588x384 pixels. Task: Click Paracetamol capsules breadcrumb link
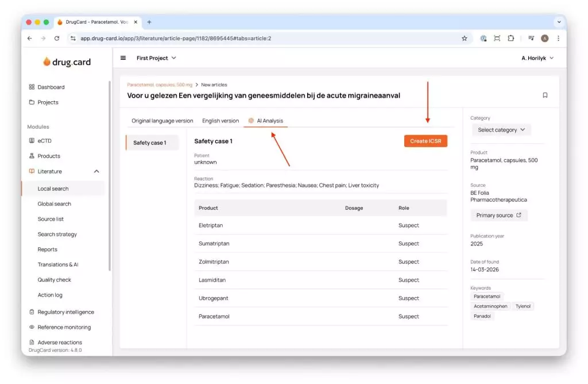click(x=160, y=85)
